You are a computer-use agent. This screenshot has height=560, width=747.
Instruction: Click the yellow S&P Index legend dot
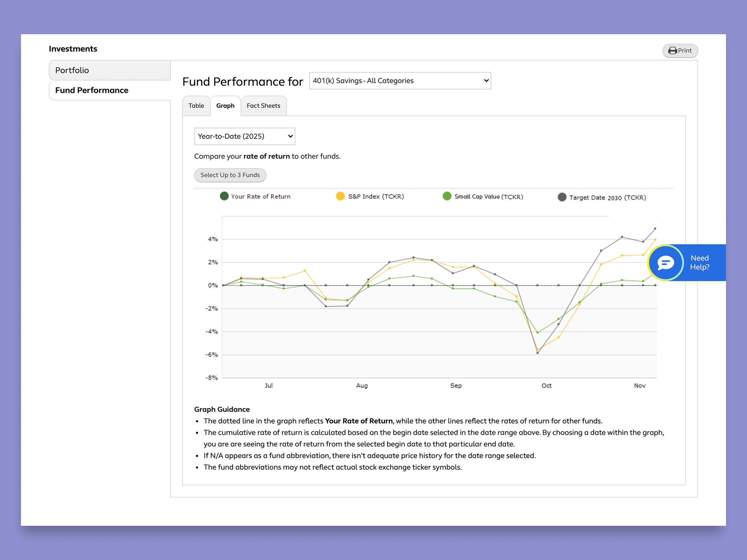(x=340, y=196)
